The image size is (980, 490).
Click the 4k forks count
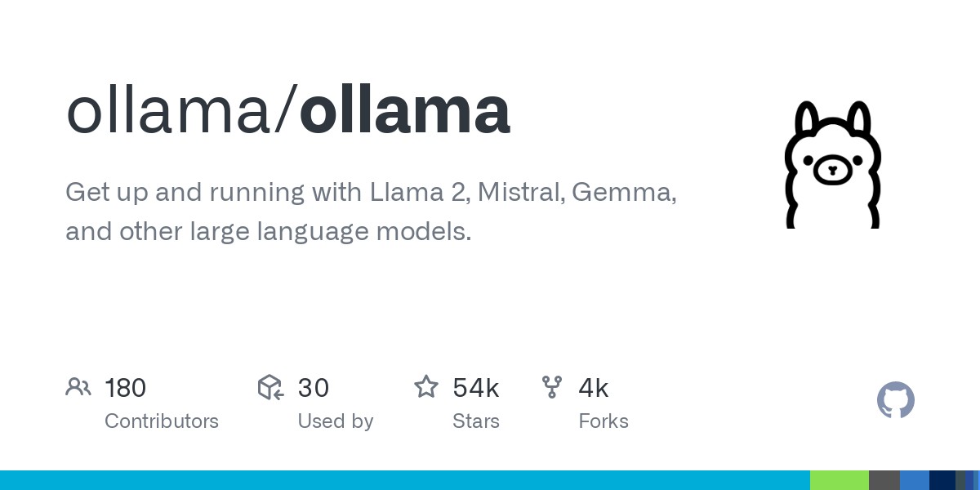[594, 387]
